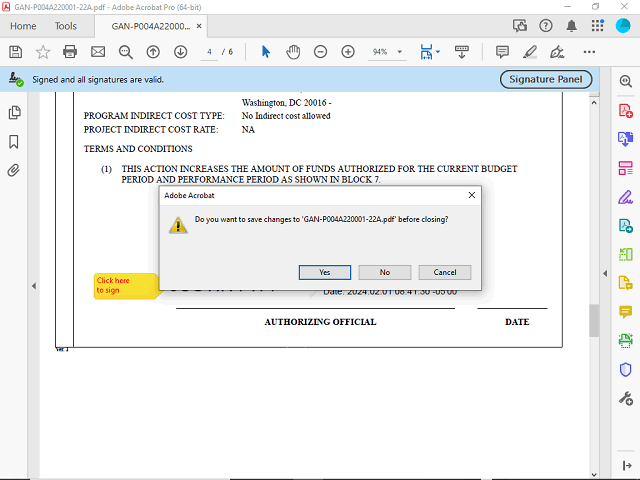The height and width of the screenshot is (480, 640).
Task: Click scrollbar down arrow at bottom
Action: 594,474
